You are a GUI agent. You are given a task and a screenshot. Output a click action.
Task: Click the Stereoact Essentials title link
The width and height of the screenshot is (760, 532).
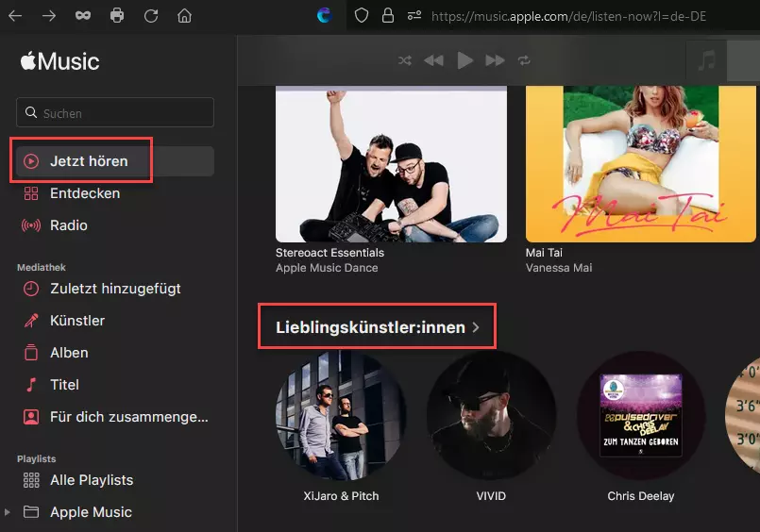[329, 253]
